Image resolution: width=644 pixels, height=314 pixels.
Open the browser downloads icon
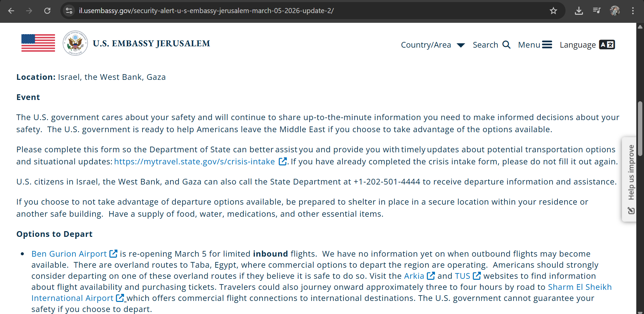tap(579, 11)
